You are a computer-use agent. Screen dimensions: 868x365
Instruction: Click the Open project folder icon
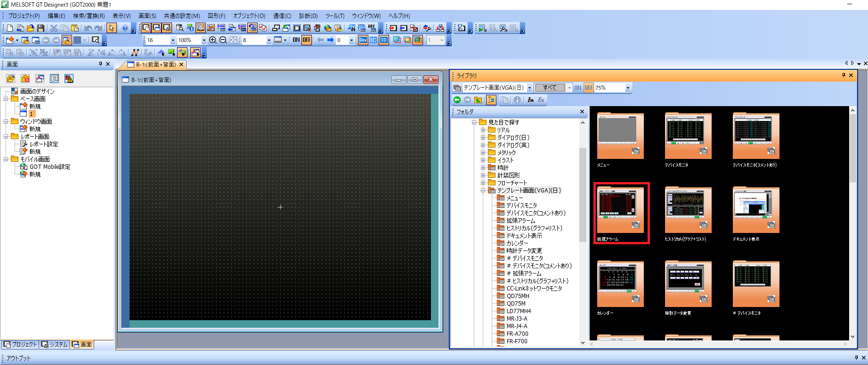pyautogui.click(x=31, y=28)
